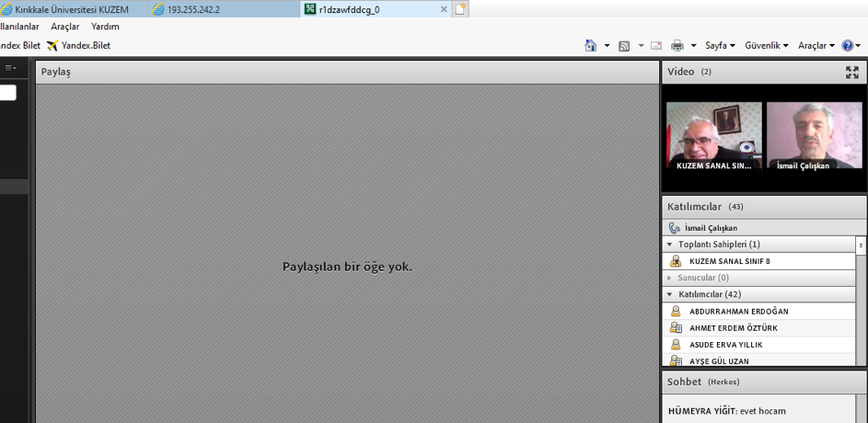Maximize the Video pod with fullscreen icon
The image size is (868, 423).
852,72
